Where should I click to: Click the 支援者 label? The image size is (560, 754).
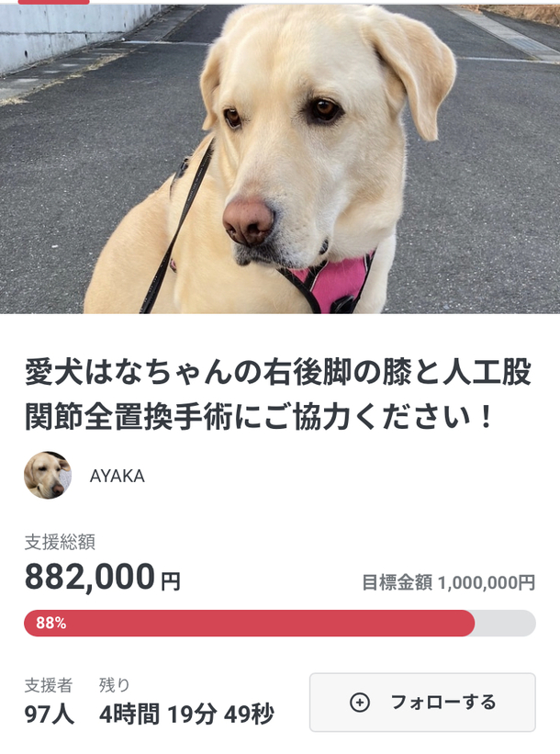click(48, 685)
